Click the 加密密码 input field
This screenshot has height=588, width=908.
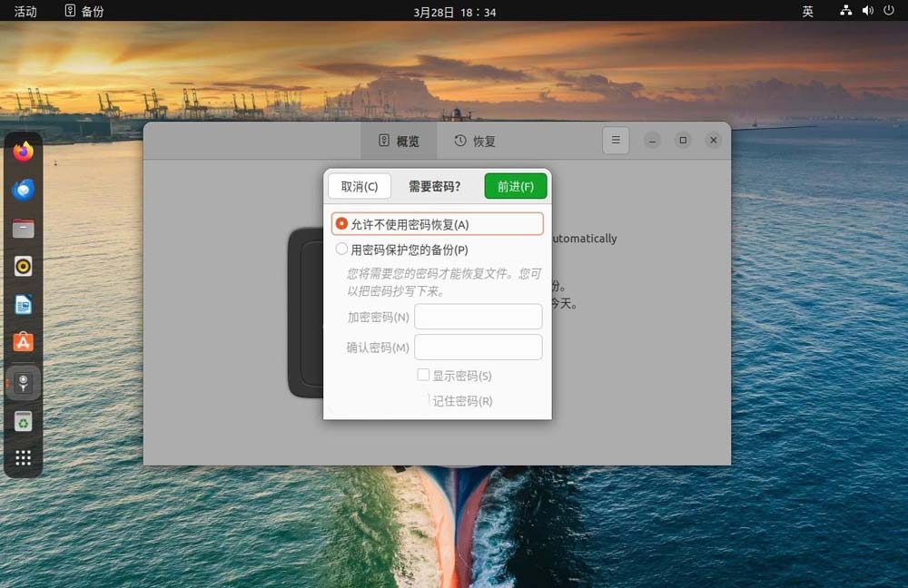pyautogui.click(x=479, y=317)
